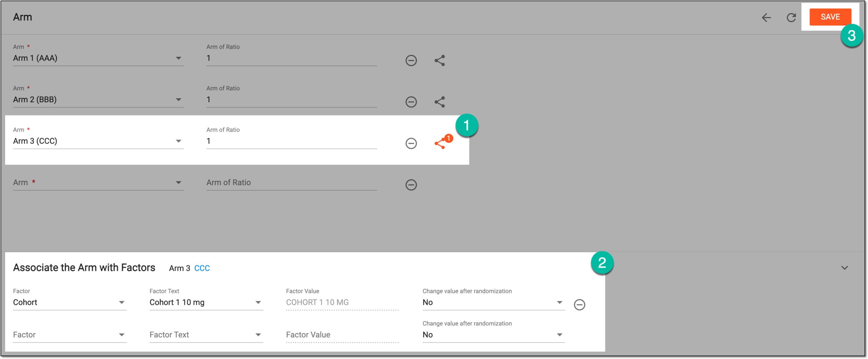Remove the Cohort factor row
868x359 pixels.
pos(579,305)
